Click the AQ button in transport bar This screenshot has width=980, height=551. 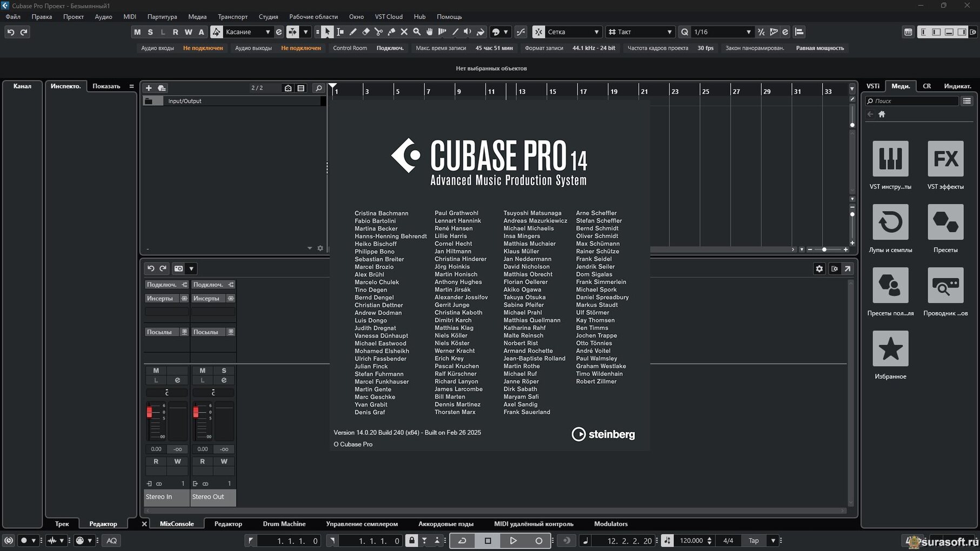tap(112, 540)
